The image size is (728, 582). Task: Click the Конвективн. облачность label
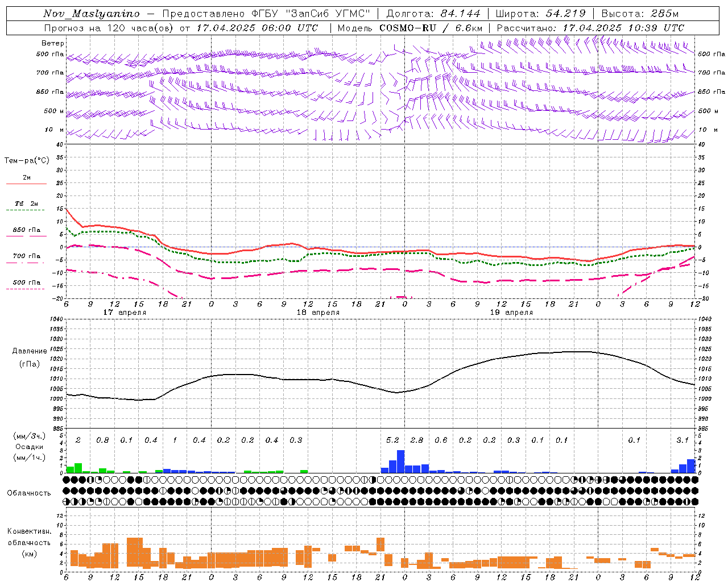click(29, 537)
